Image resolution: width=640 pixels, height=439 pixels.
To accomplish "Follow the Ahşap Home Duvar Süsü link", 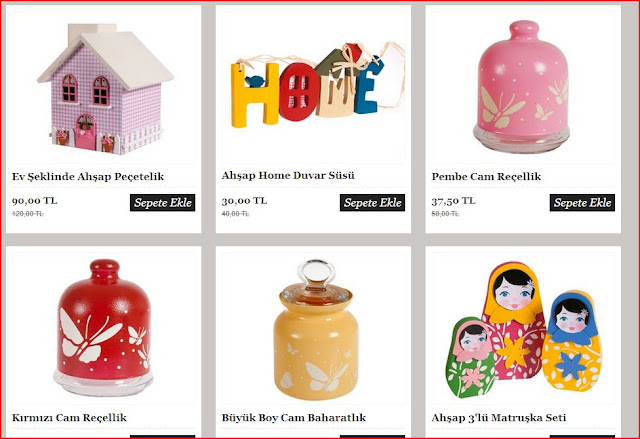I will tap(288, 175).
